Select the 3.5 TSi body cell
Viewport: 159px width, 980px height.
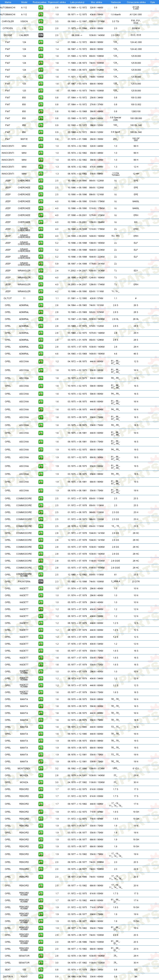(116, 21)
